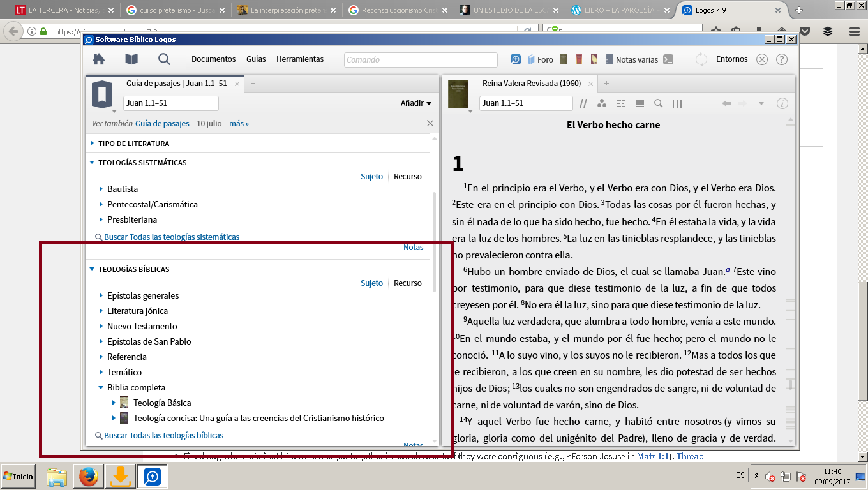Open the Documentos menu
Viewport: 868px width, 490px height.
tap(214, 59)
